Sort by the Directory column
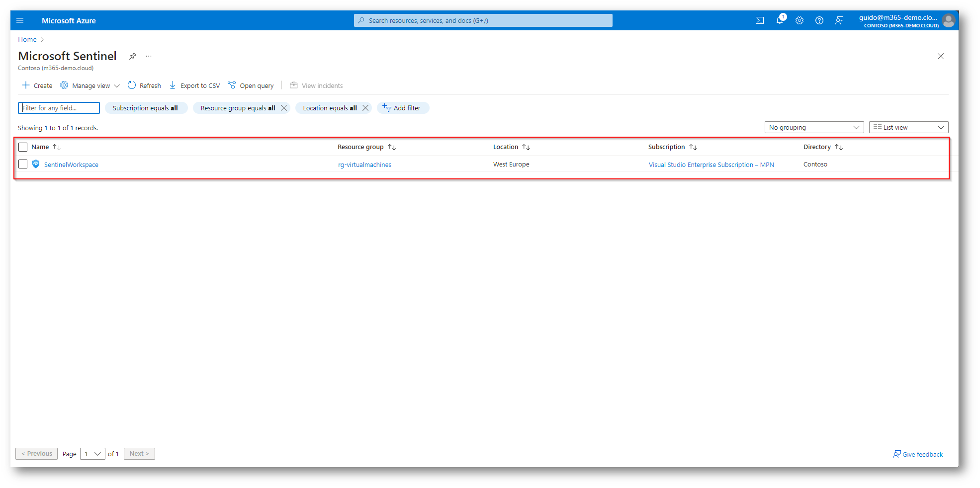Image resolution: width=980 pixels, height=488 pixels. tap(823, 147)
